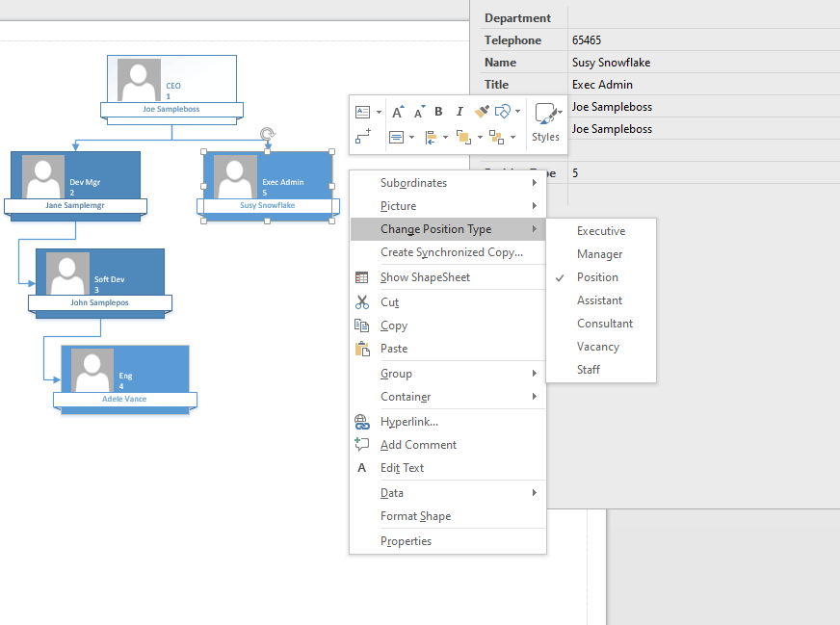
Task: Click the Styles shape icon
Action: click(x=545, y=114)
